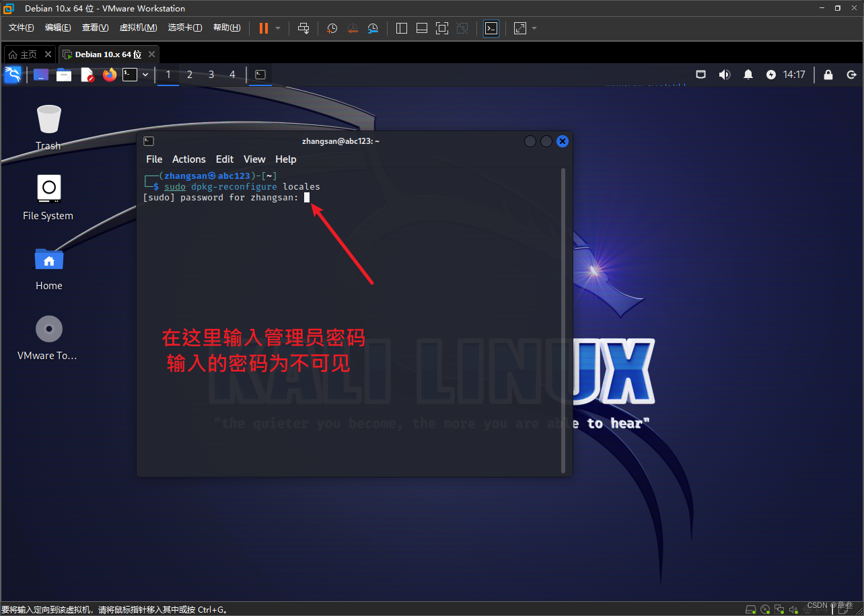Click the power manager tray icon
This screenshot has height=616, width=864.
tap(771, 75)
